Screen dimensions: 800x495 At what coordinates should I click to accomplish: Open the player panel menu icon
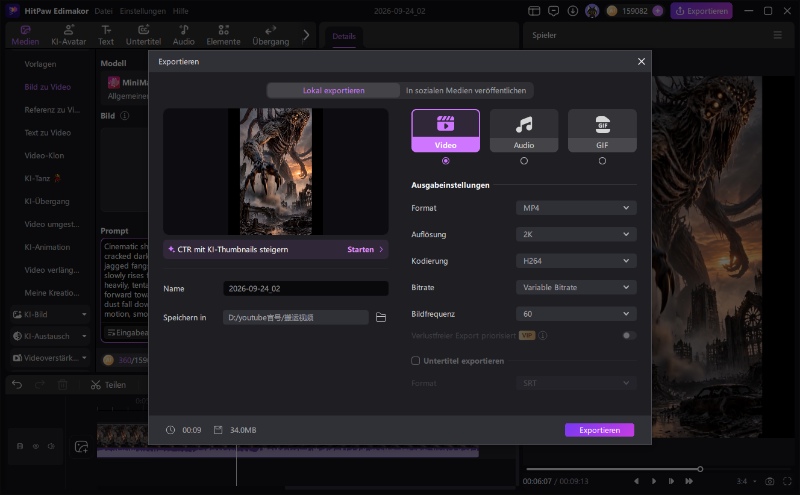[x=778, y=35]
